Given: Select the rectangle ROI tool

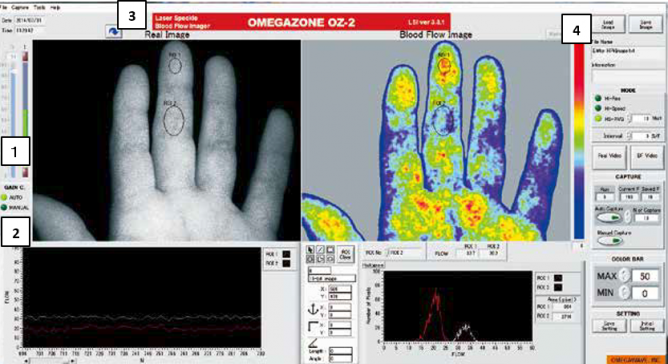Looking at the screenshot, I should click(x=330, y=250).
